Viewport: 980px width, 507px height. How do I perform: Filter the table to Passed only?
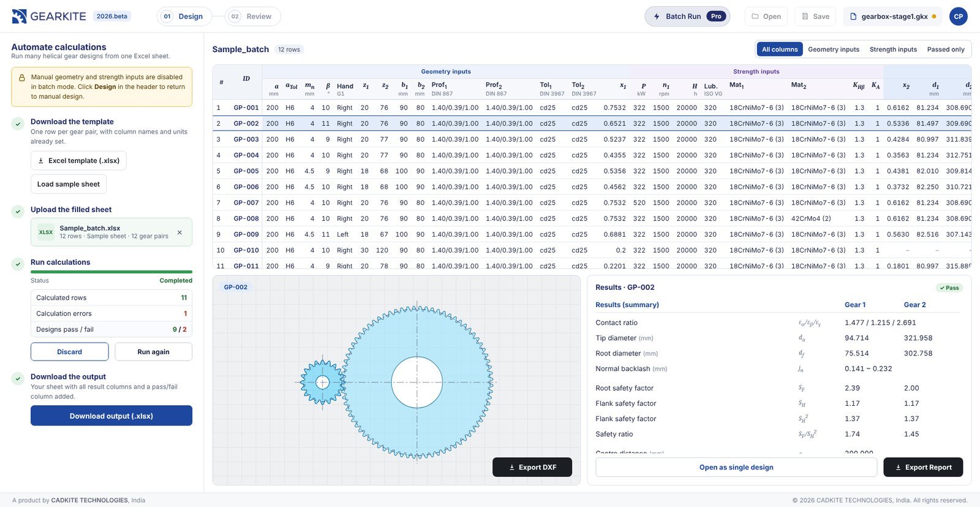(x=946, y=50)
